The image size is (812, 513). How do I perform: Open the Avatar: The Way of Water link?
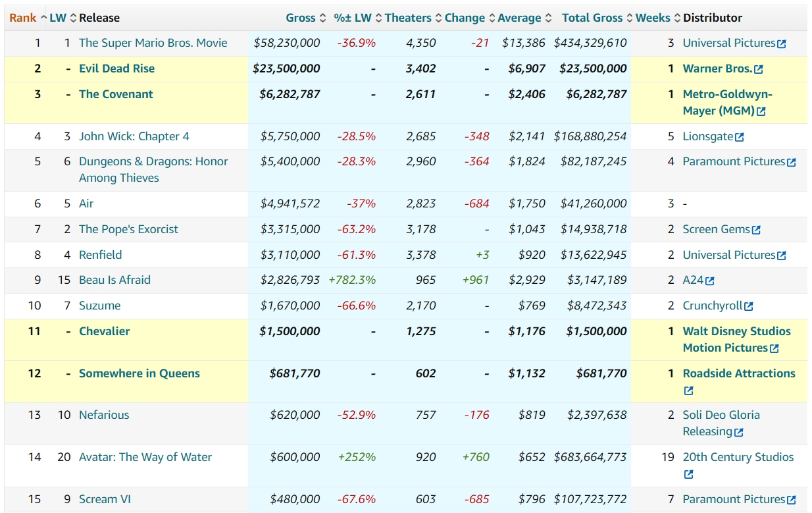tap(145, 457)
